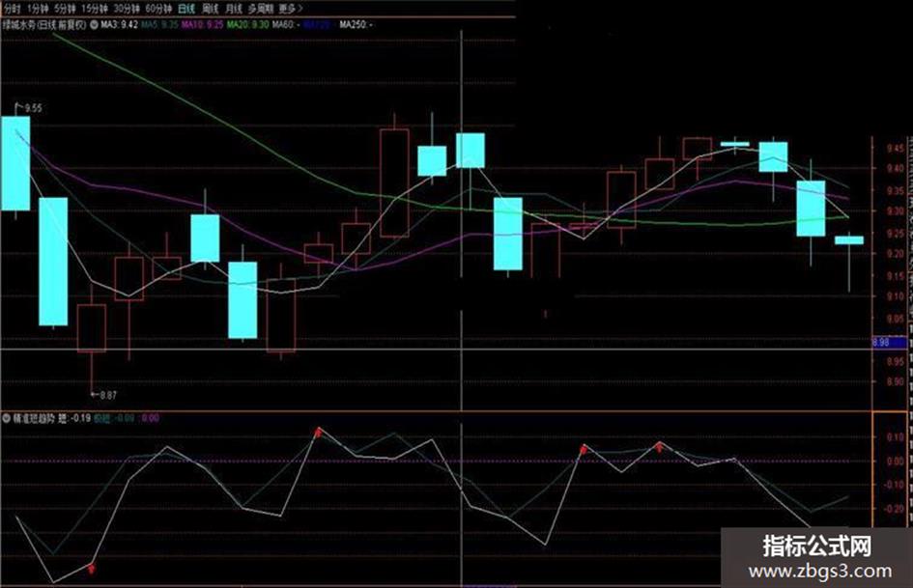This screenshot has width=913, height=588.
Task: Switch to the 月线 monthly tab
Action: [x=234, y=9]
